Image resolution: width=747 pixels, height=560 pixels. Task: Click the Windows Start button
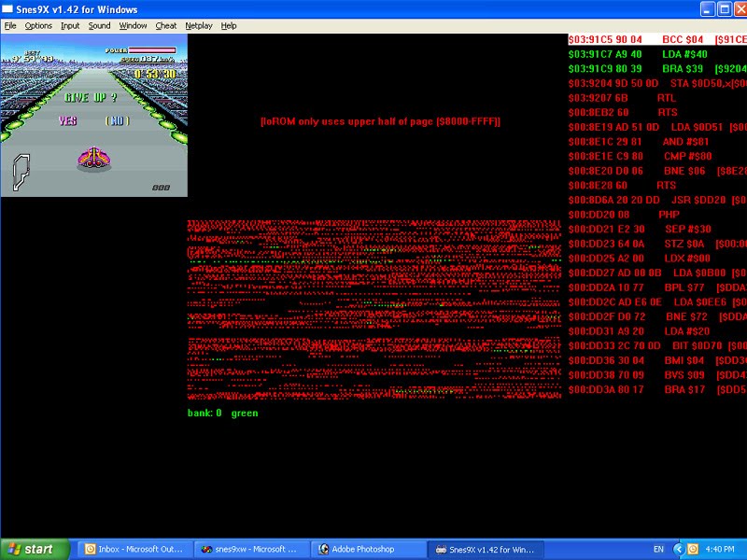35,549
